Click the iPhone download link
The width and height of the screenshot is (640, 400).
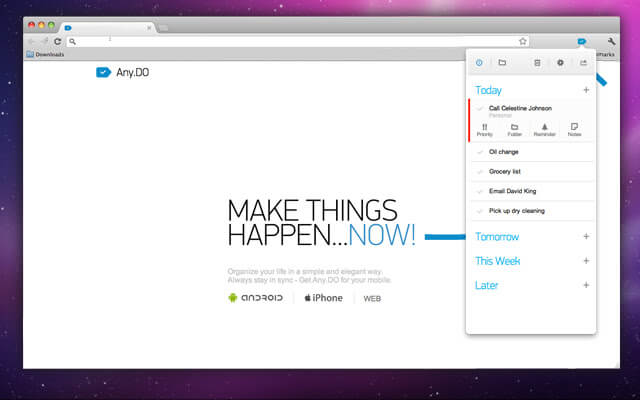(x=323, y=298)
